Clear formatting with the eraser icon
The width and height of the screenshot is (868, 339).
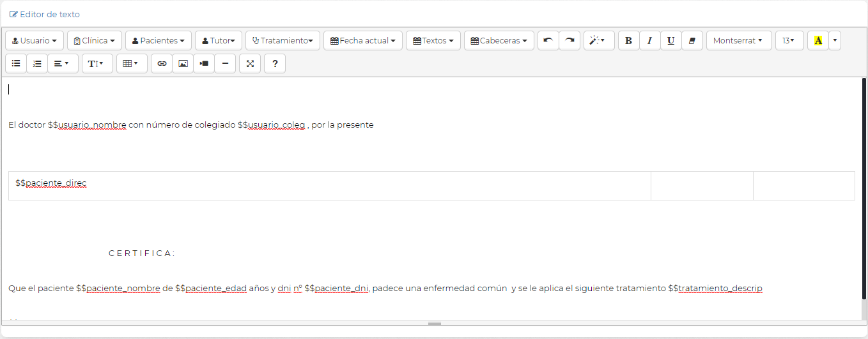pos(692,41)
